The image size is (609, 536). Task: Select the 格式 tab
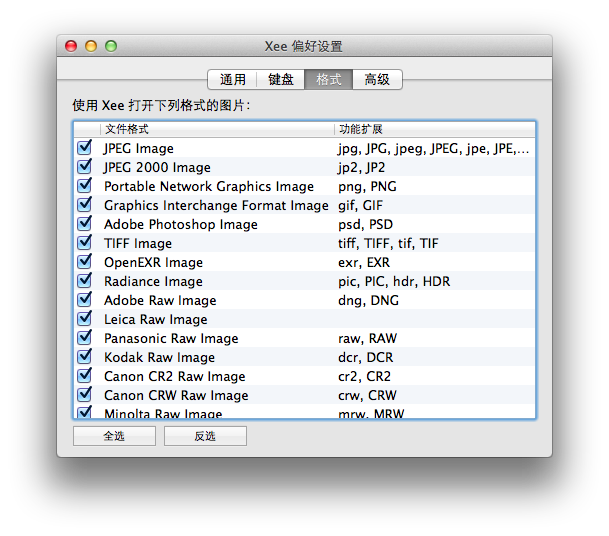click(329, 79)
